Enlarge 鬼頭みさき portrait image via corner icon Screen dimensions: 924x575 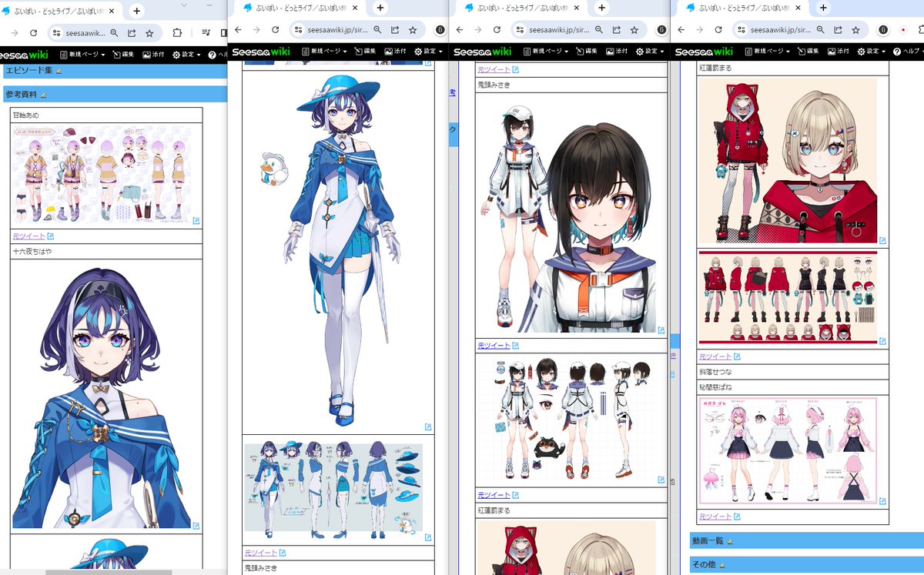pos(661,329)
